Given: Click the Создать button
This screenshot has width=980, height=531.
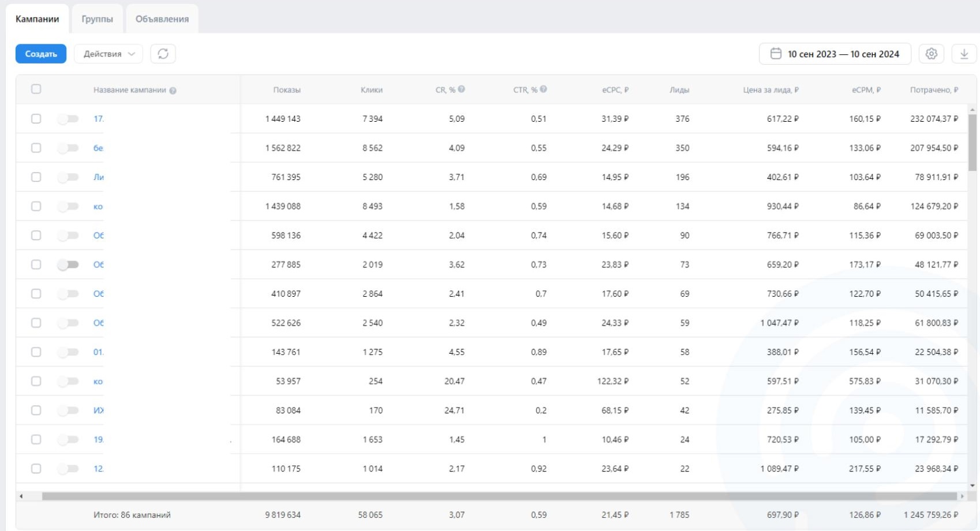Looking at the screenshot, I should click(x=41, y=54).
